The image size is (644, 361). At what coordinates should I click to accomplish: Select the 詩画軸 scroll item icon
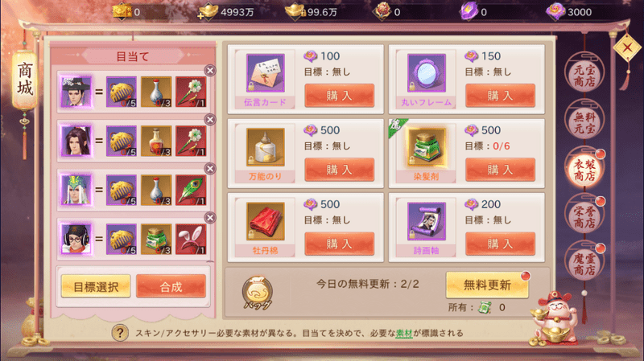[427, 222]
